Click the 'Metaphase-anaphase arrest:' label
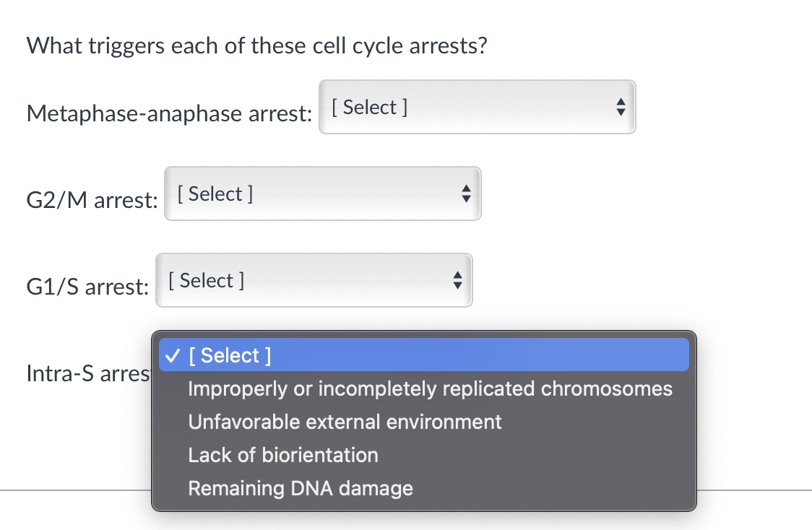812x530 pixels. click(168, 113)
